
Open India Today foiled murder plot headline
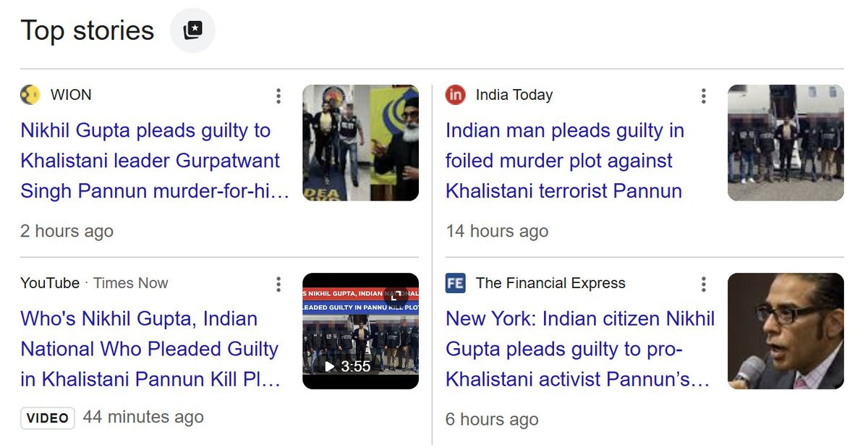(564, 161)
